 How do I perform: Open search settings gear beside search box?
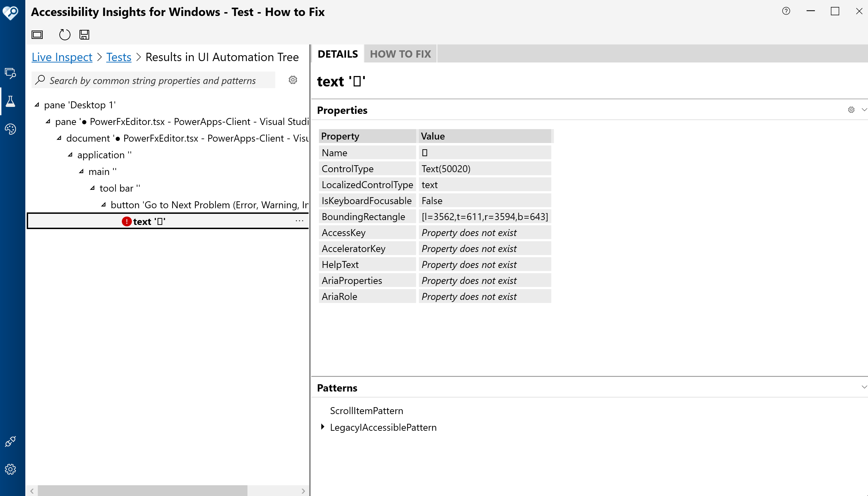(293, 80)
